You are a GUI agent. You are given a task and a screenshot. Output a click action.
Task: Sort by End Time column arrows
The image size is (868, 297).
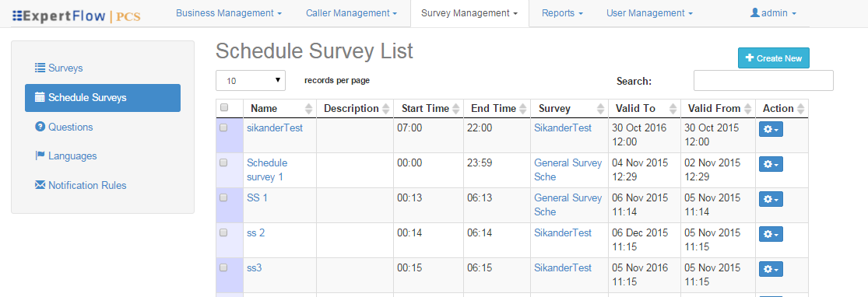click(522, 109)
